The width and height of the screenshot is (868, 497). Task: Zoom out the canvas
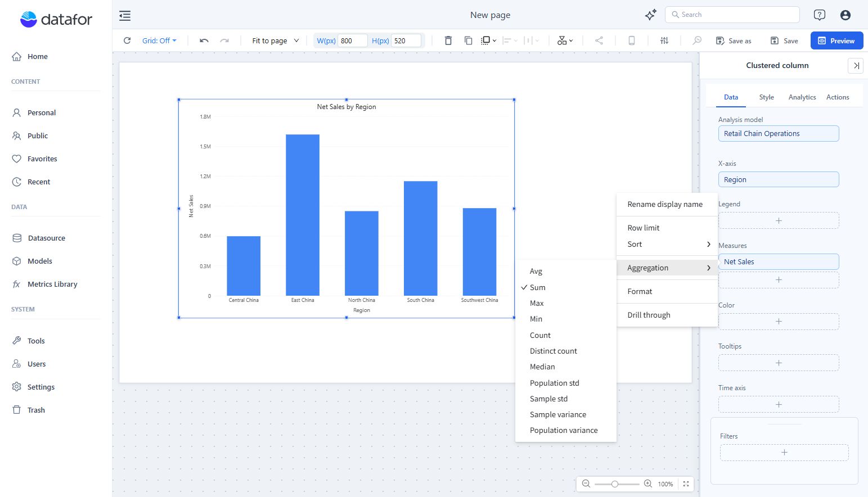(586, 484)
